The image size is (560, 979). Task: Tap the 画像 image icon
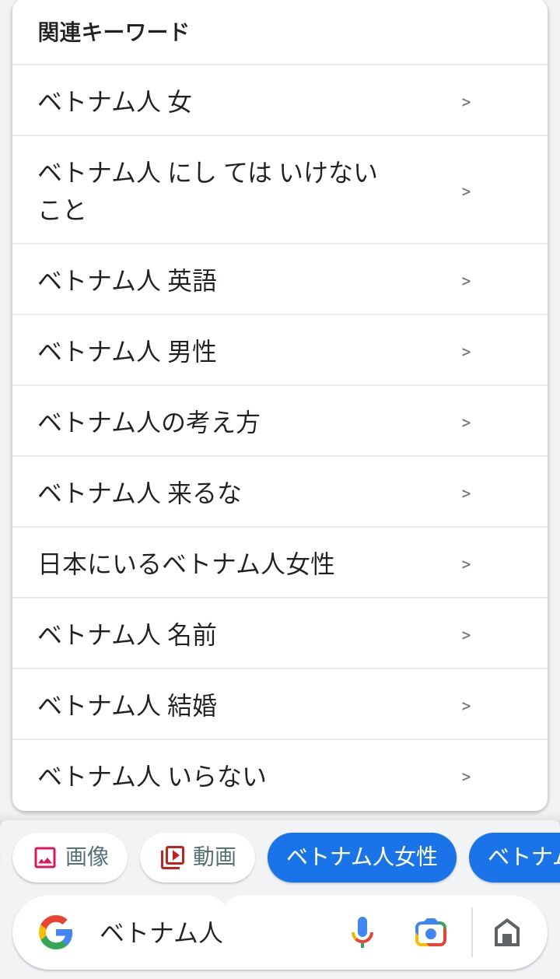tap(45, 858)
